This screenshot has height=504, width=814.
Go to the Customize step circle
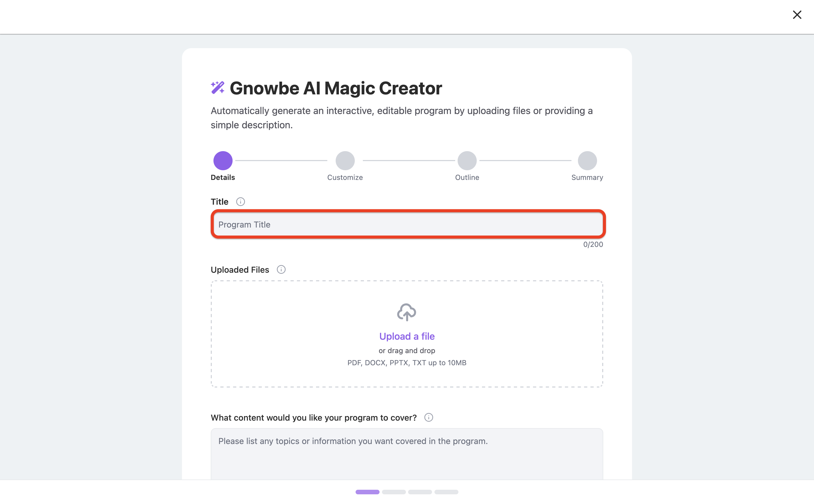[345, 161]
